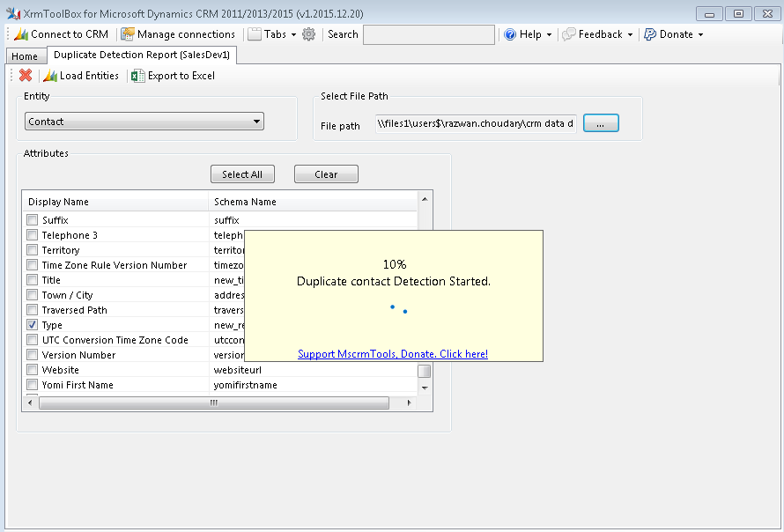Click the attributes list scroll up arrow
Viewport: 784px width, 532px height.
(425, 199)
